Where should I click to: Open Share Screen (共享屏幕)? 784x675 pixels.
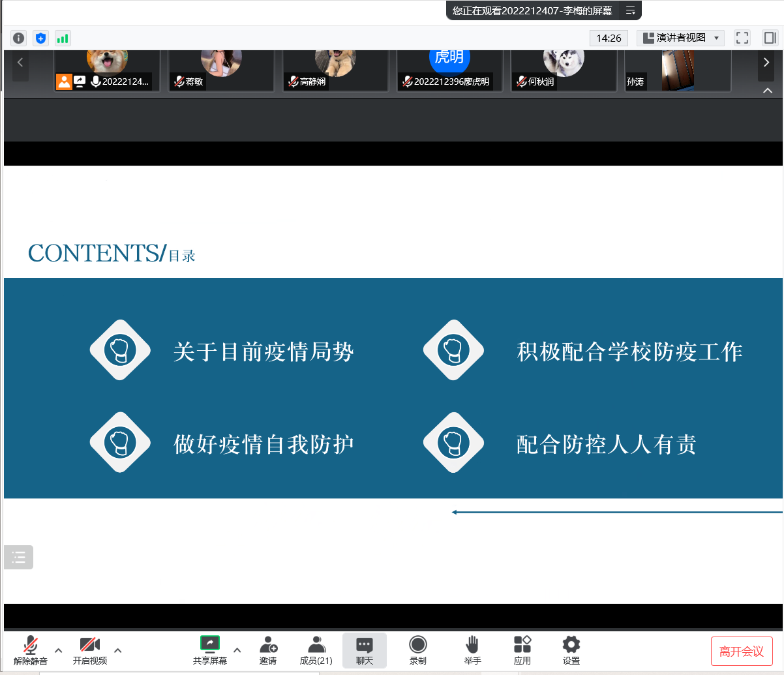[210, 650]
